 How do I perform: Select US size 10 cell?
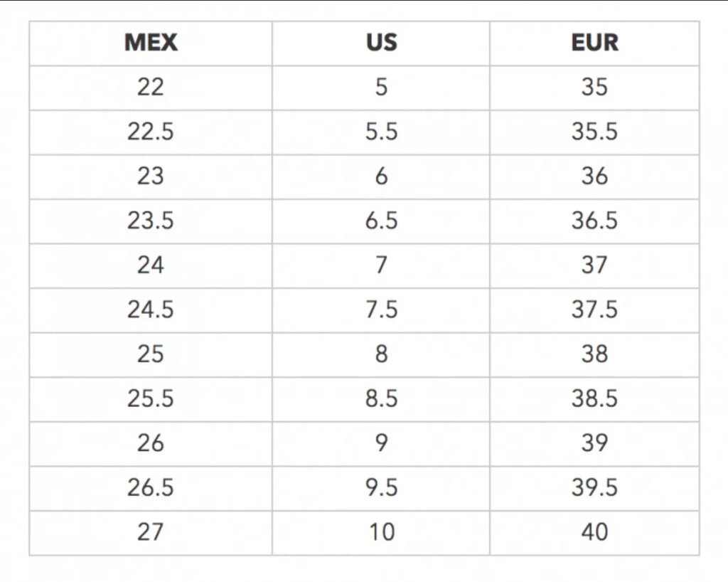(x=381, y=533)
